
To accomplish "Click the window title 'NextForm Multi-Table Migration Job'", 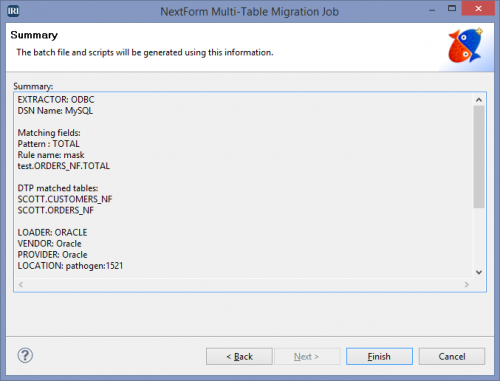I will (x=249, y=12).
